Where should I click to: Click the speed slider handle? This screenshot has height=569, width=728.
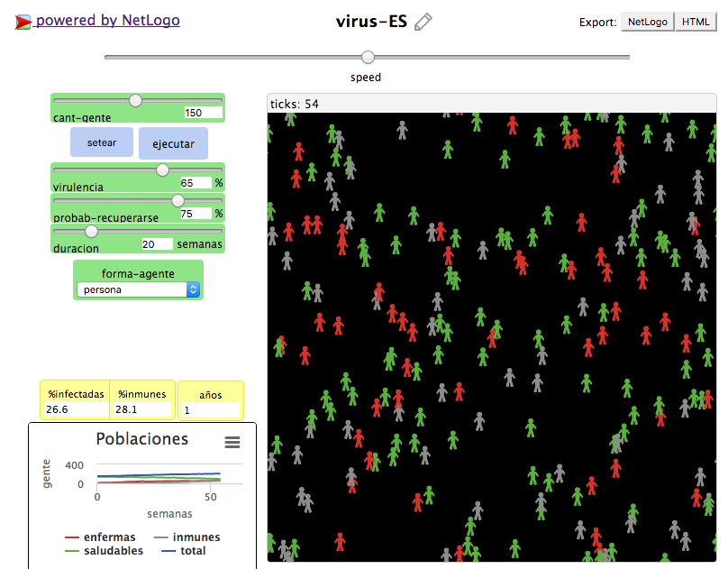[368, 58]
